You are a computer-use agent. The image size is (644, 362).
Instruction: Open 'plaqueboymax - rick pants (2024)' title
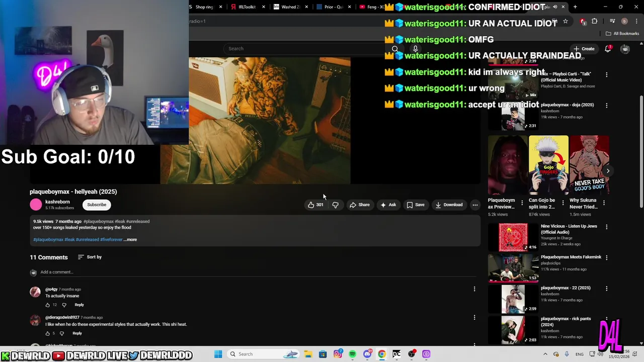point(566,321)
